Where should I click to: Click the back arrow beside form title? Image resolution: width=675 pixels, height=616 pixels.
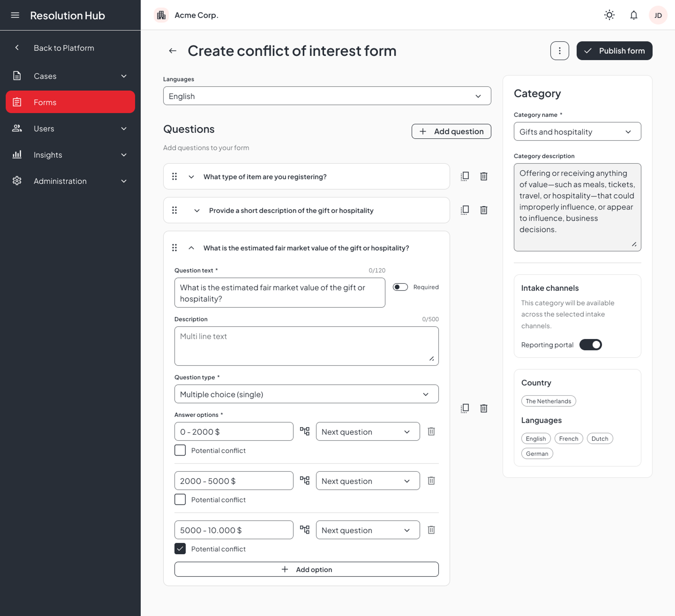172,51
